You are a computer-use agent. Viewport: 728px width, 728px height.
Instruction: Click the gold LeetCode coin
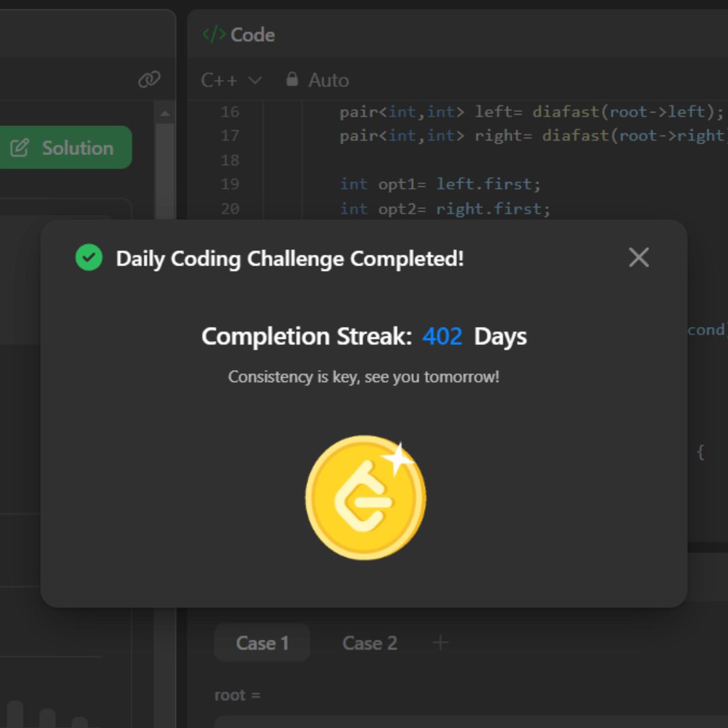(365, 497)
